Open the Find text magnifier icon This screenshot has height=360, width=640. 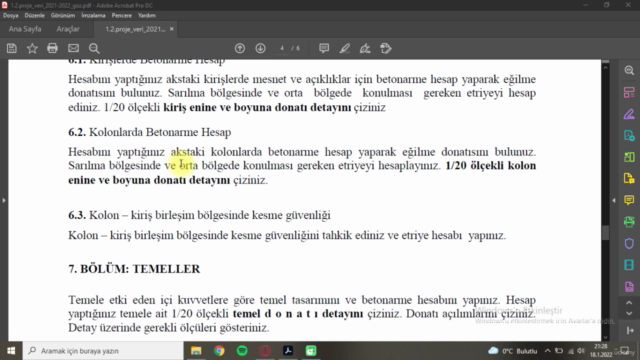coord(94,48)
